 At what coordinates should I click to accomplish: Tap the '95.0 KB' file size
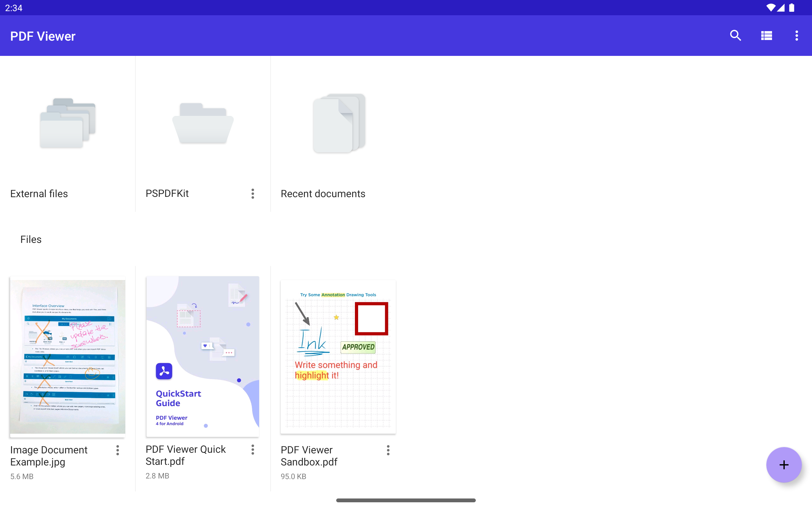coord(293,477)
